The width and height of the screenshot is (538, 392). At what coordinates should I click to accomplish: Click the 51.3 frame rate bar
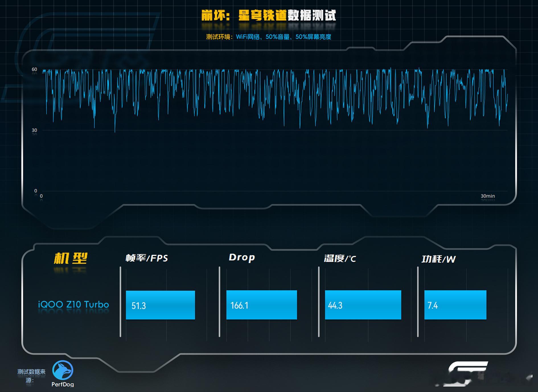click(x=160, y=305)
